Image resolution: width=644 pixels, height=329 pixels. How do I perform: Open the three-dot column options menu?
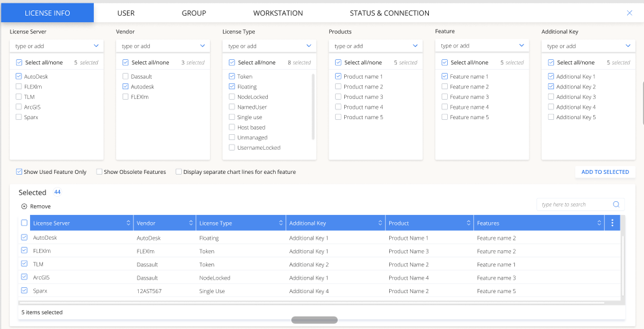pyautogui.click(x=612, y=223)
